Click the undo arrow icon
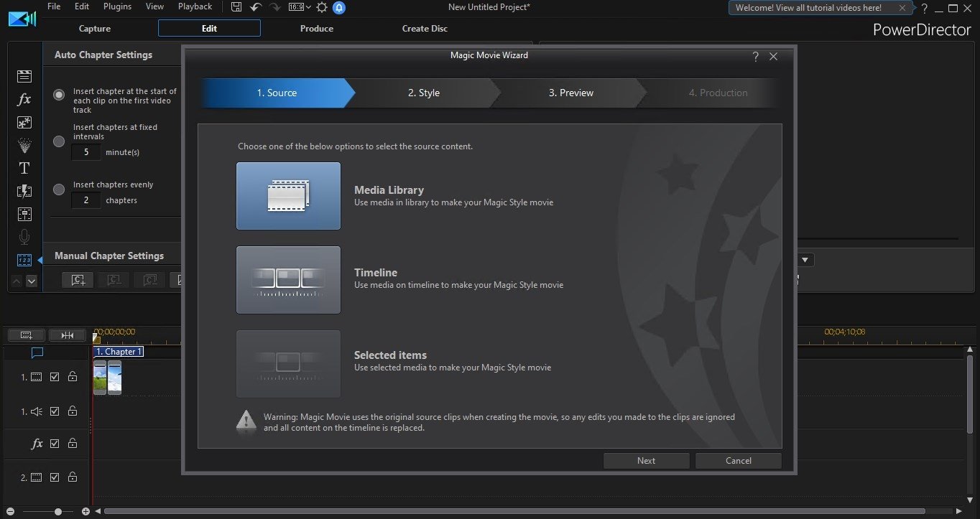This screenshot has height=519, width=980. point(256,7)
